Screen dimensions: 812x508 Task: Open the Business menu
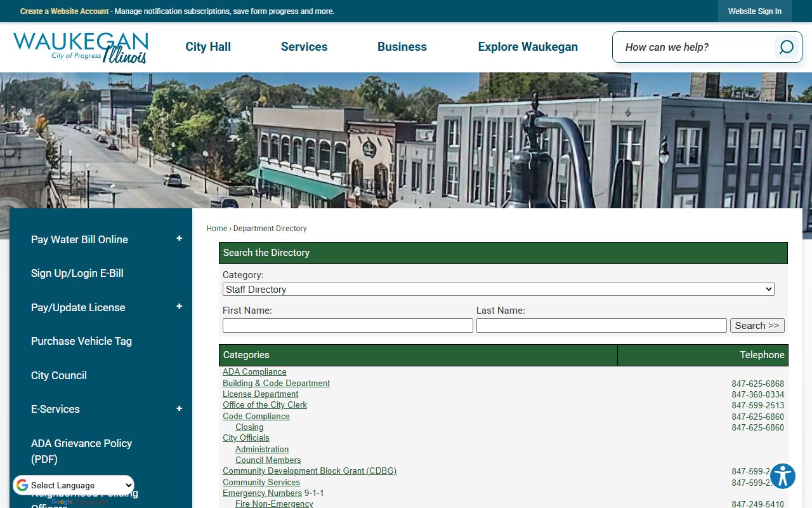pos(402,47)
